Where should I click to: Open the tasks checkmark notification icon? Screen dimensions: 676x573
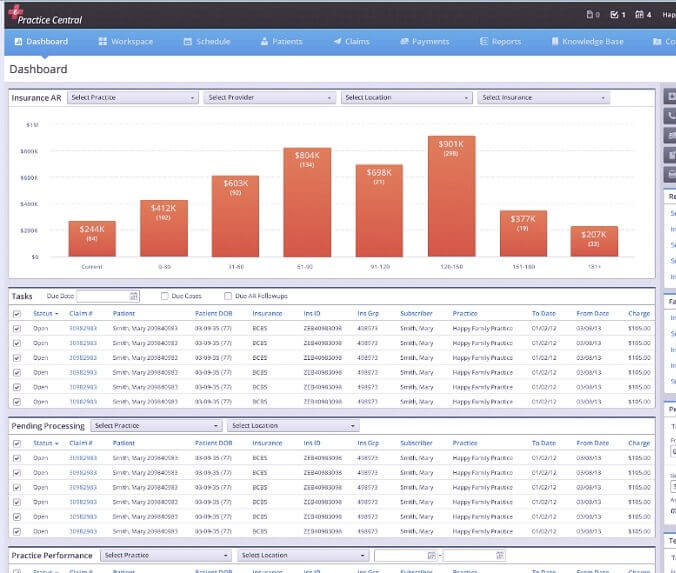(x=615, y=15)
